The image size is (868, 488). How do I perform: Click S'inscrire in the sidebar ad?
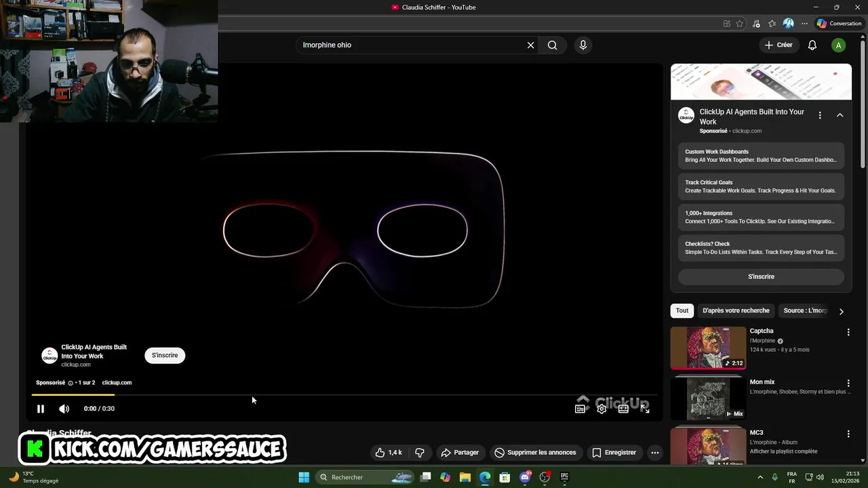[x=761, y=277]
